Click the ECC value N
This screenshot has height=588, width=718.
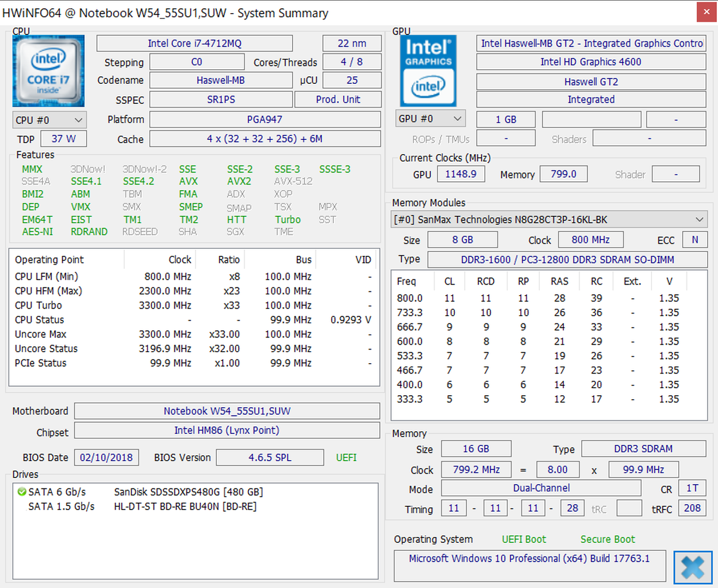(695, 240)
